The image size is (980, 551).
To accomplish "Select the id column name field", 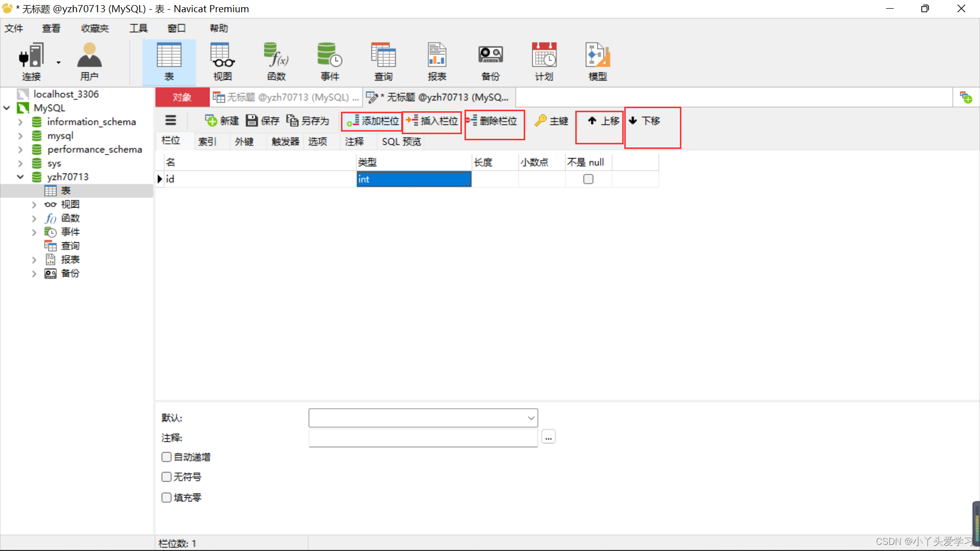I will pyautogui.click(x=256, y=179).
